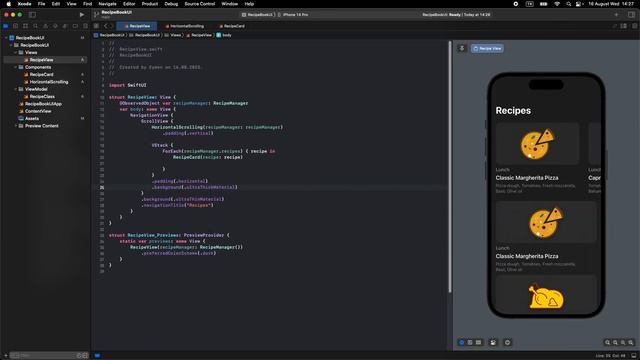
Task: Open editor layout options icon
Action: [624, 26]
